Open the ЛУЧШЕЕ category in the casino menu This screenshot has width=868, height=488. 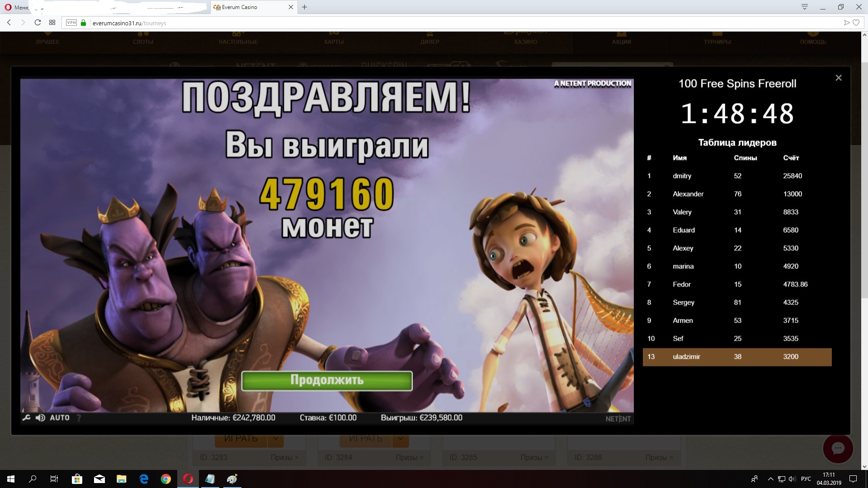pos(47,42)
